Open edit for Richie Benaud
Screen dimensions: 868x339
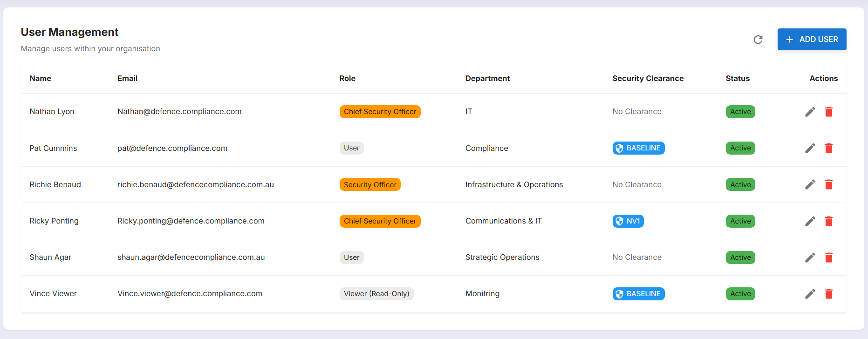pos(810,184)
